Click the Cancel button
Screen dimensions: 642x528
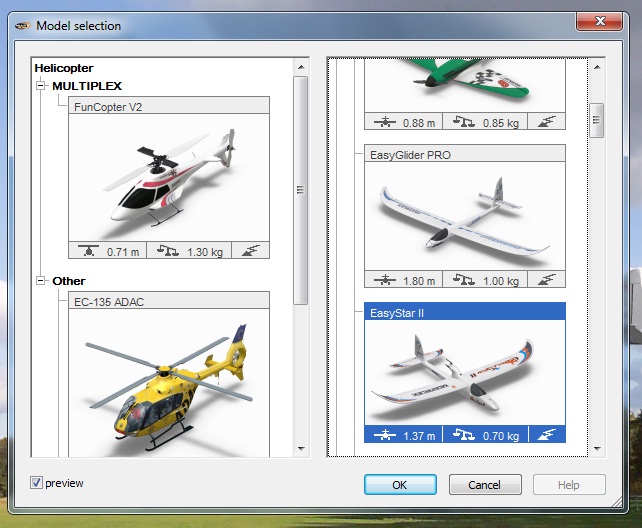pos(485,485)
